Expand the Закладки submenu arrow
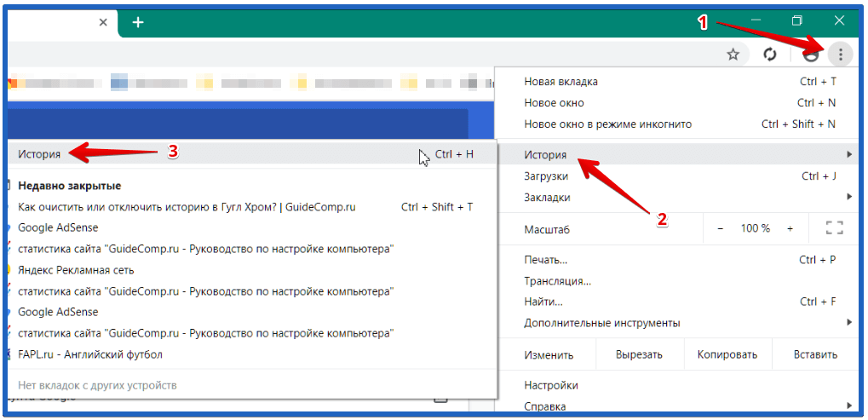The width and height of the screenshot is (868, 420). 849,197
